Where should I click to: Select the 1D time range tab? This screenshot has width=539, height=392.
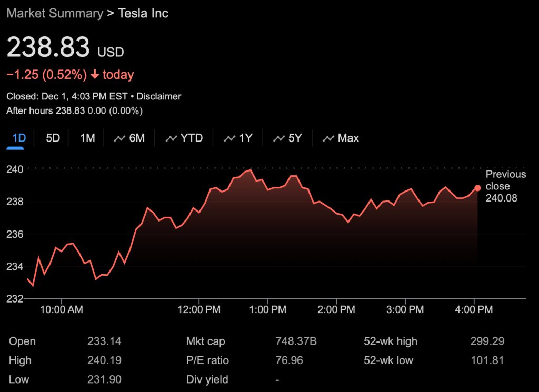click(x=19, y=138)
